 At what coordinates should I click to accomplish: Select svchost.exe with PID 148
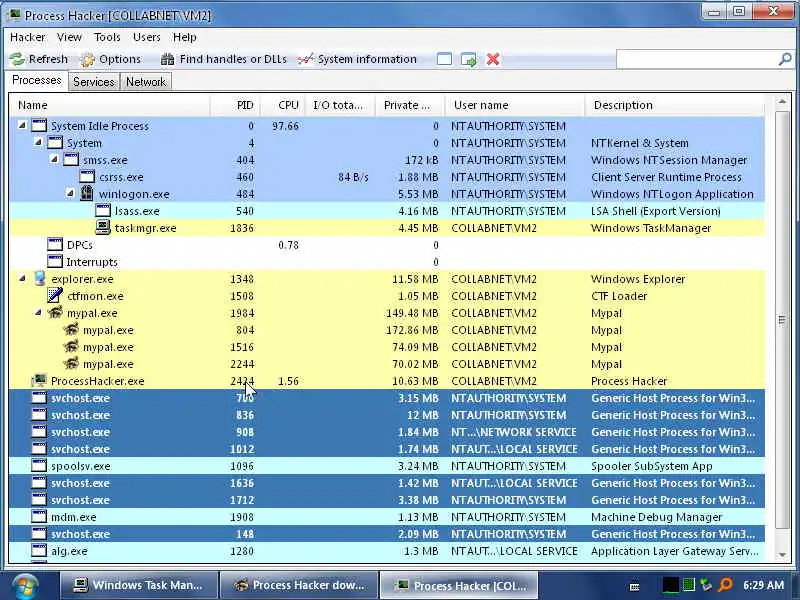point(387,534)
